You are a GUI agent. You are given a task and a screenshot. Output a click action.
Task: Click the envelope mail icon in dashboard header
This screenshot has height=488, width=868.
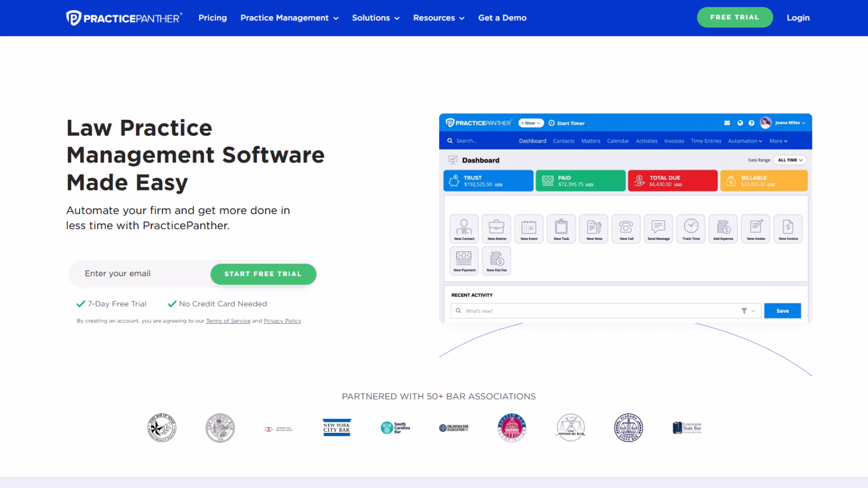[727, 123]
